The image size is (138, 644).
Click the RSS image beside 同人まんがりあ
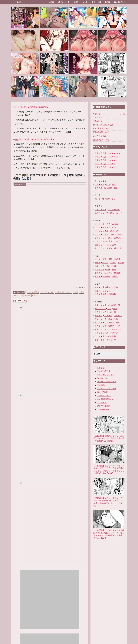coord(16,140)
